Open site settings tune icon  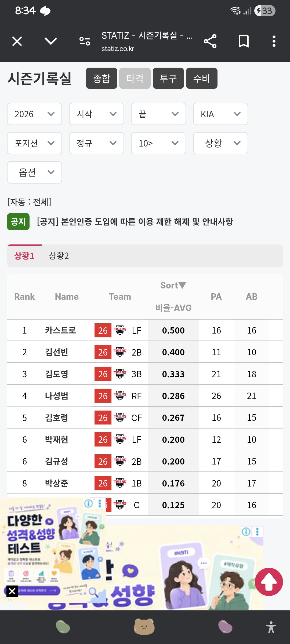(x=85, y=41)
